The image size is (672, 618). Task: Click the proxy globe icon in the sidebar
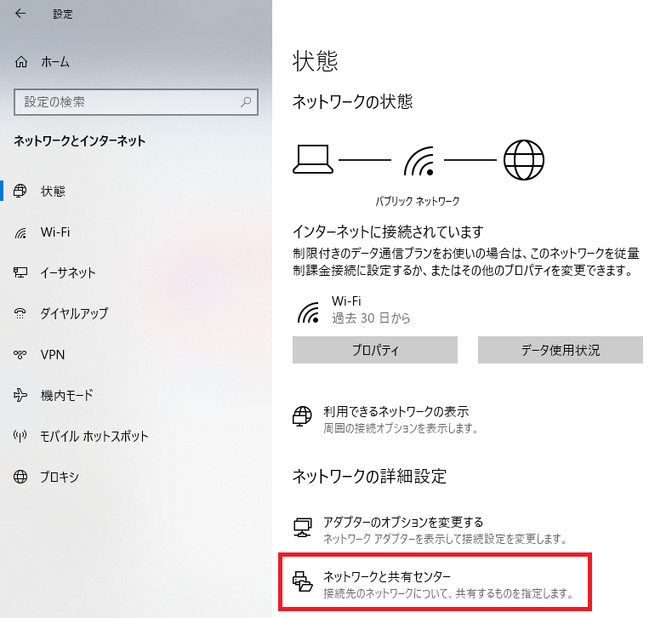click(20, 477)
